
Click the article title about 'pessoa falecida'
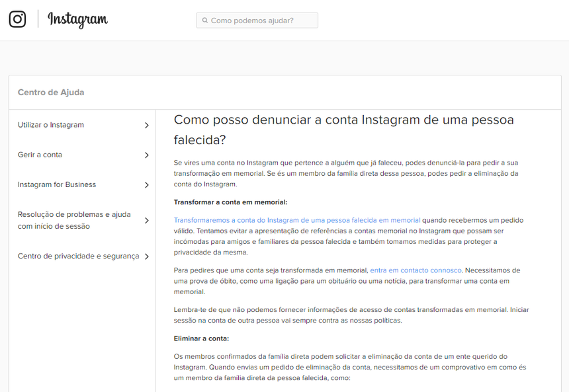coord(343,130)
